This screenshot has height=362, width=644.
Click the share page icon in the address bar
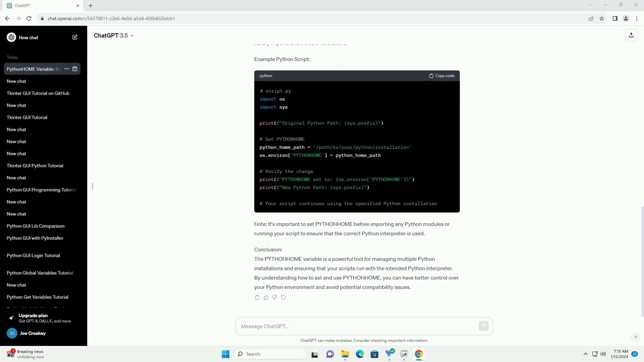point(591,19)
